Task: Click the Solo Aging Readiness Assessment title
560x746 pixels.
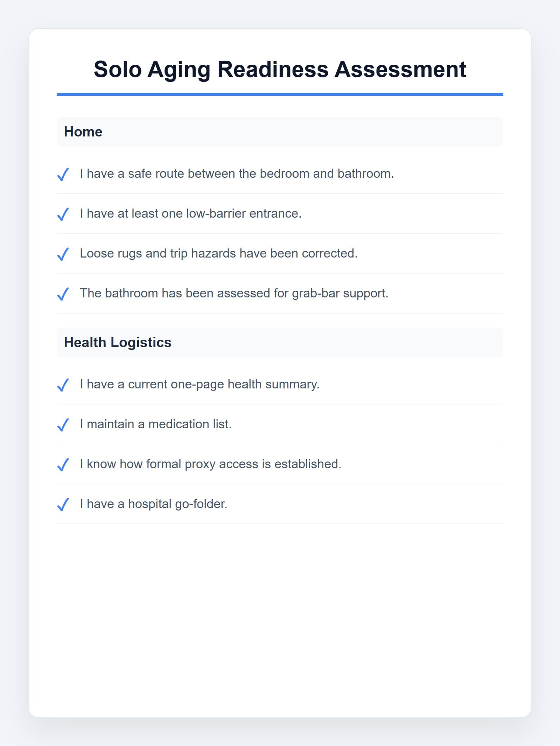Action: click(x=280, y=69)
